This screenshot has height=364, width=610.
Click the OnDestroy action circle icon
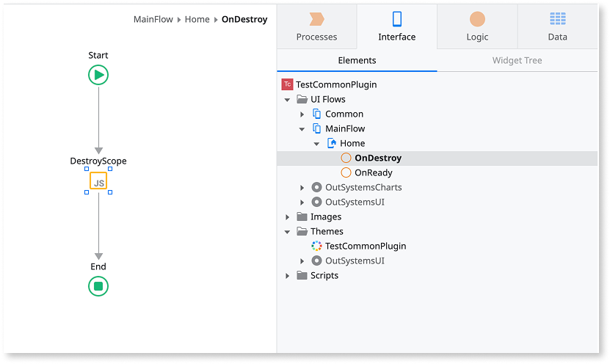tap(346, 158)
